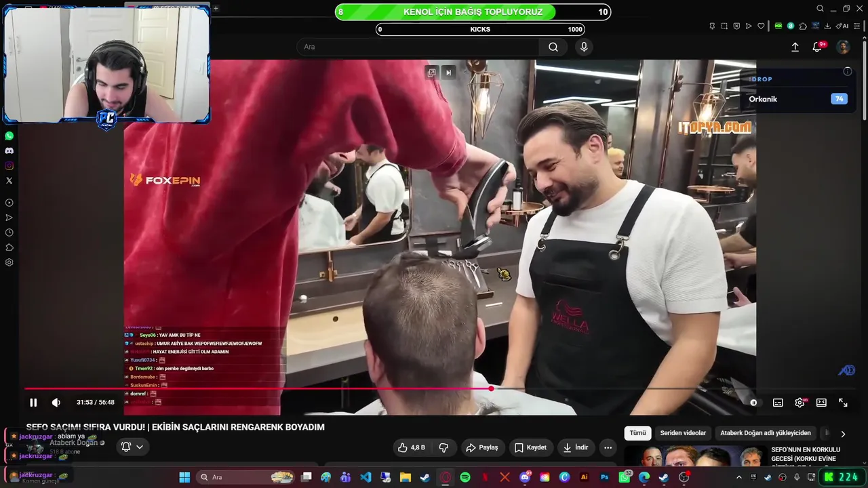Show more filter chips with arrow
Screen dimensions: 868x488
click(843, 434)
